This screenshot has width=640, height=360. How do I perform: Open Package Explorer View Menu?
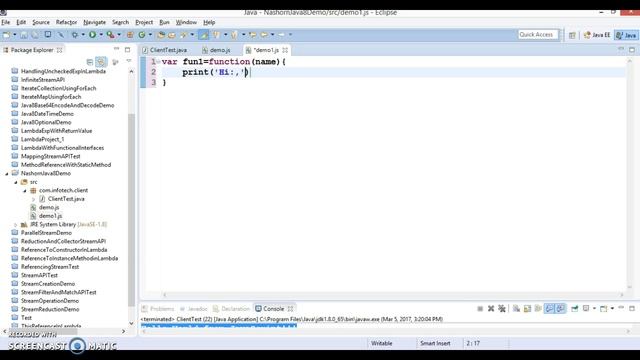(129, 61)
